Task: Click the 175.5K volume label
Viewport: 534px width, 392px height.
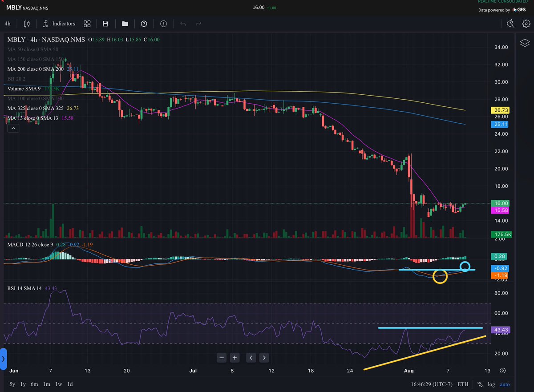Action: click(x=501, y=234)
